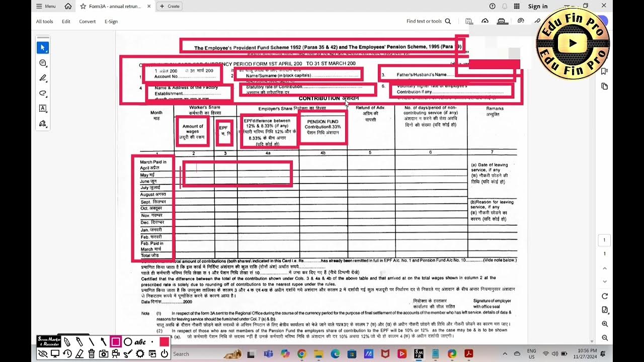Image resolution: width=644 pixels, height=362 pixels.
Task: Open Microsoft Edge from taskbar
Action: coord(335,354)
